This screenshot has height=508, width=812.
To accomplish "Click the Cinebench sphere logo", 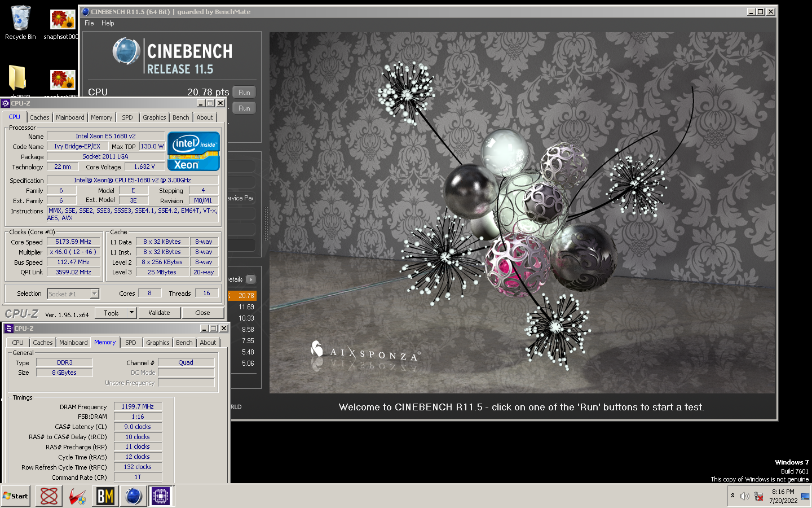I will coord(126,52).
